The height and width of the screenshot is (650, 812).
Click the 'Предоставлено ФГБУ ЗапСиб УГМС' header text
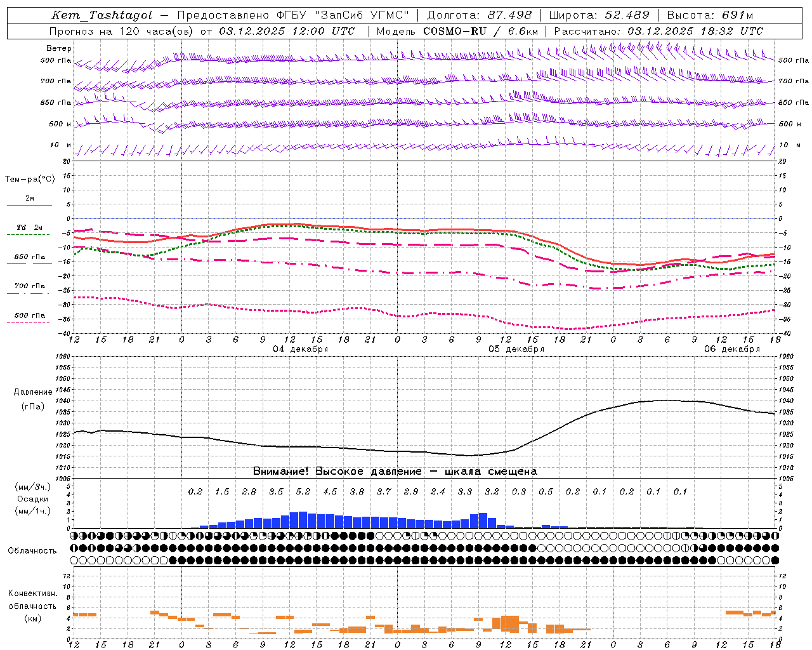pyautogui.click(x=293, y=15)
